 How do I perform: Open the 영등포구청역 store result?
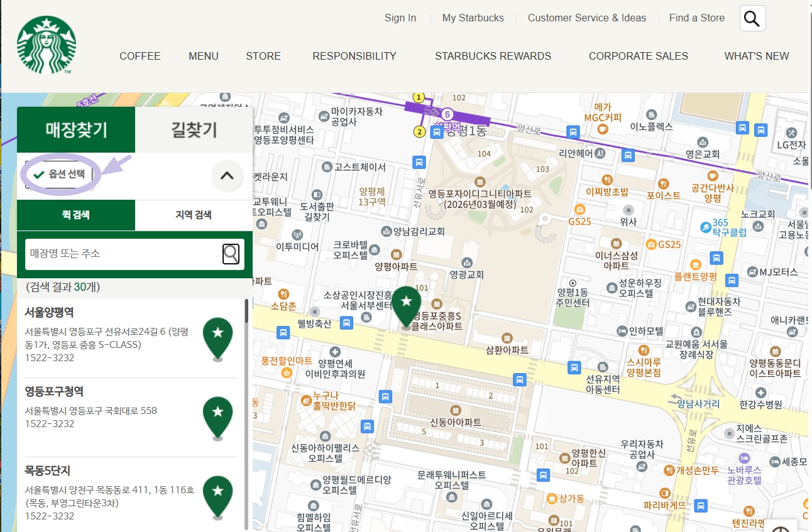131,417
